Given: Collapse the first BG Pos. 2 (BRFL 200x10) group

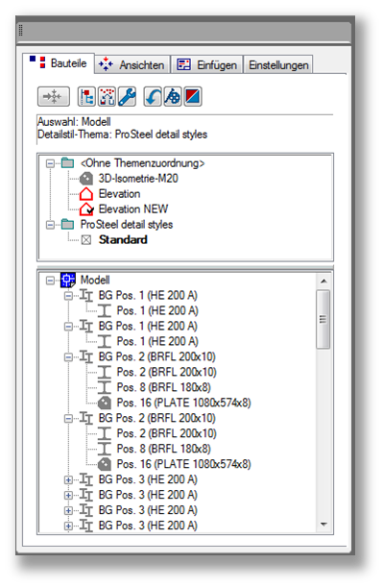Looking at the screenshot, I should [68, 357].
